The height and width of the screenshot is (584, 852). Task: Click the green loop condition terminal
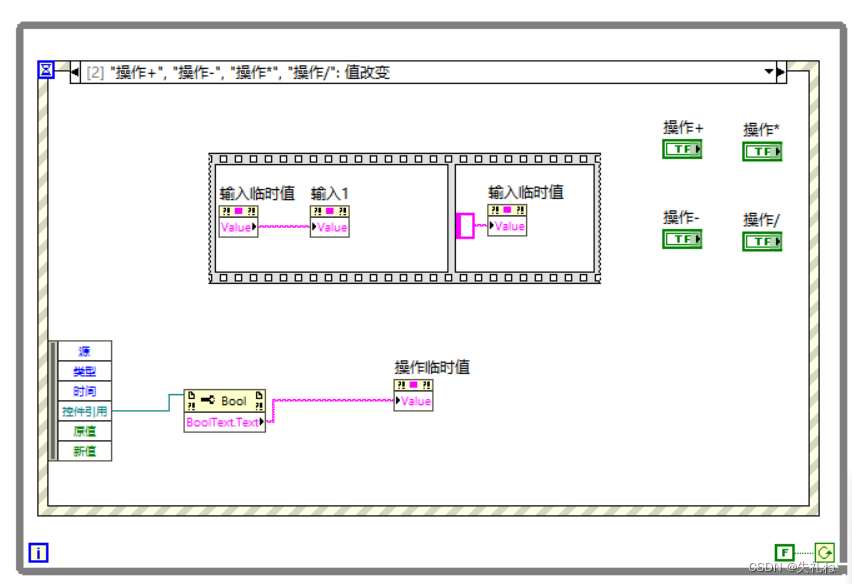point(823,551)
